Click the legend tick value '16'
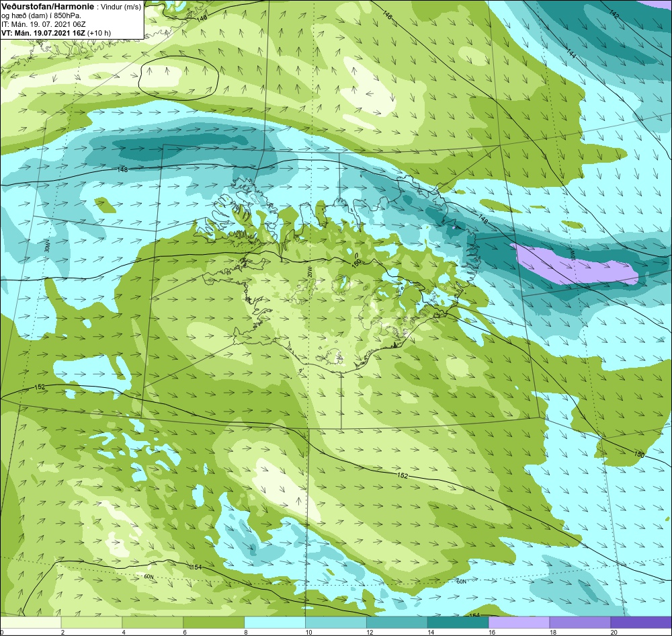672x636 pixels. click(x=492, y=632)
